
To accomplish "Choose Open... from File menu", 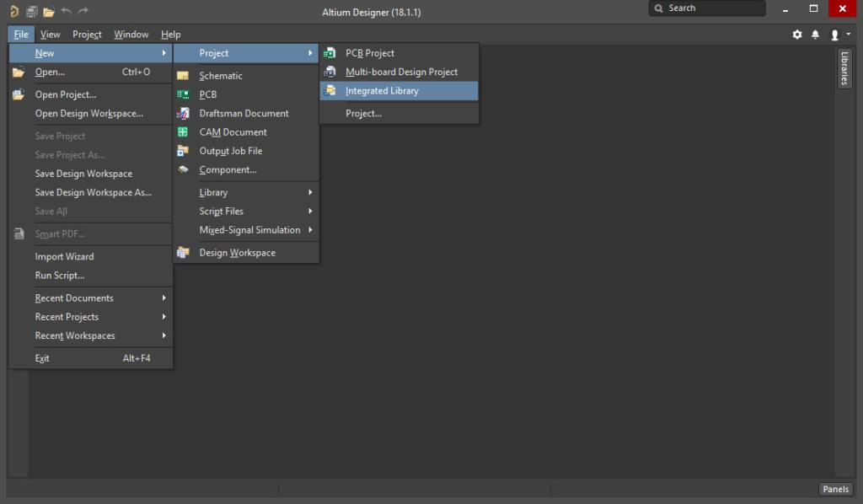I will click(91, 72).
